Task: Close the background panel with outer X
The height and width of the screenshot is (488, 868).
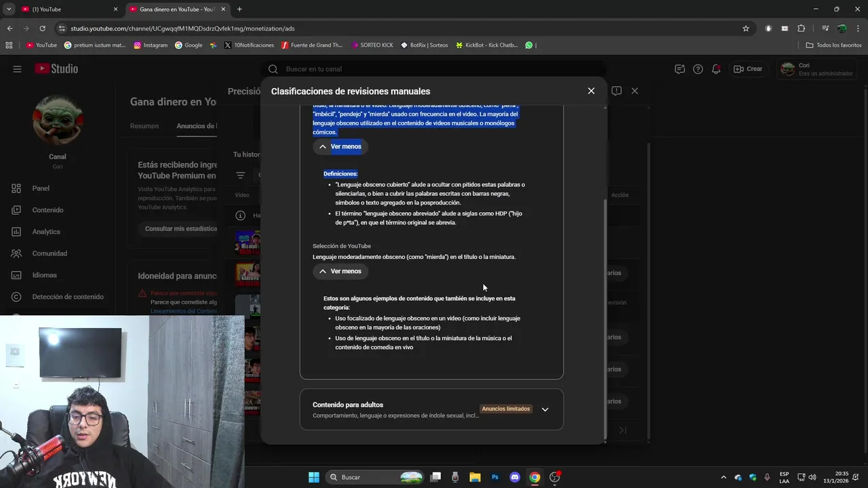Action: pyautogui.click(x=635, y=91)
